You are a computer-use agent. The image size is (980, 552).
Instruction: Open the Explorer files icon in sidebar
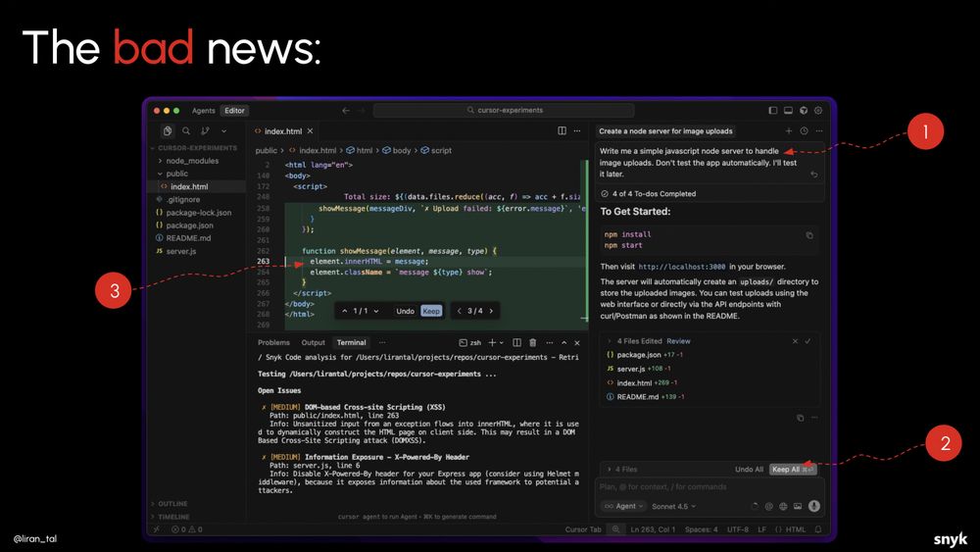click(168, 130)
